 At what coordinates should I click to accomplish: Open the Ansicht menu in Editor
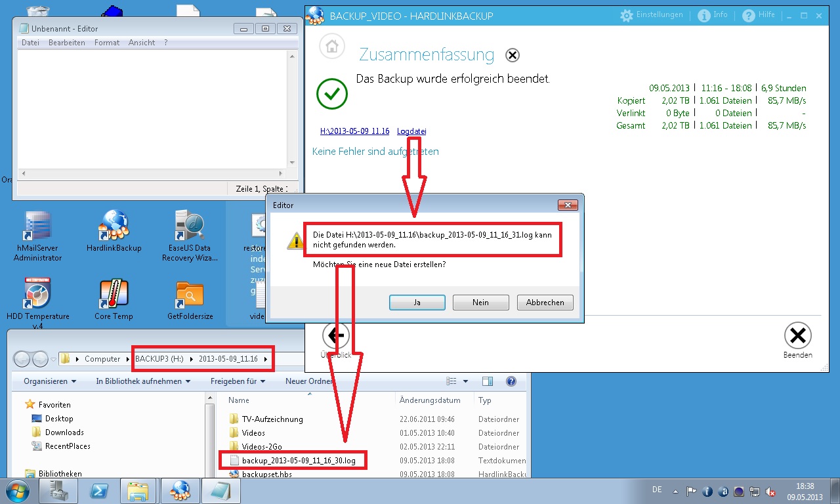tap(142, 43)
